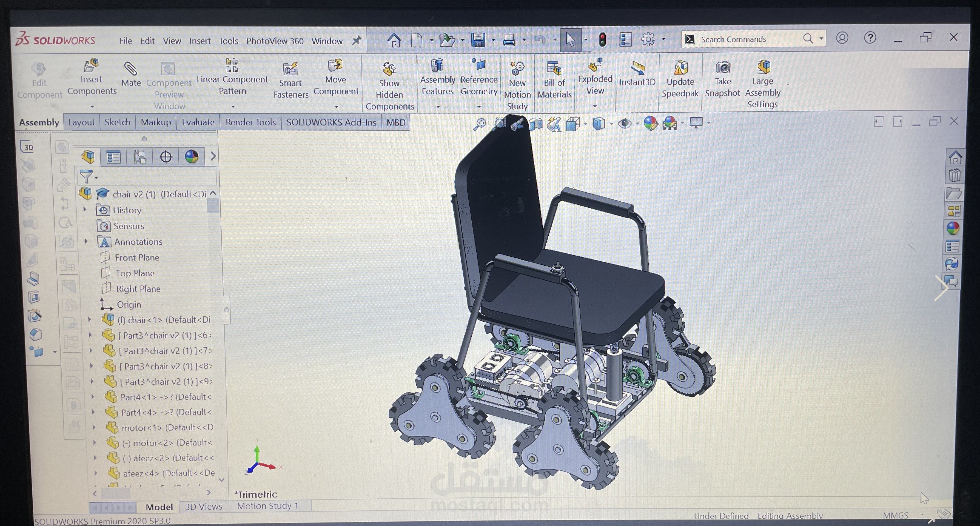Image resolution: width=980 pixels, height=526 pixels.
Task: Open the Options gear icon
Action: [x=648, y=39]
